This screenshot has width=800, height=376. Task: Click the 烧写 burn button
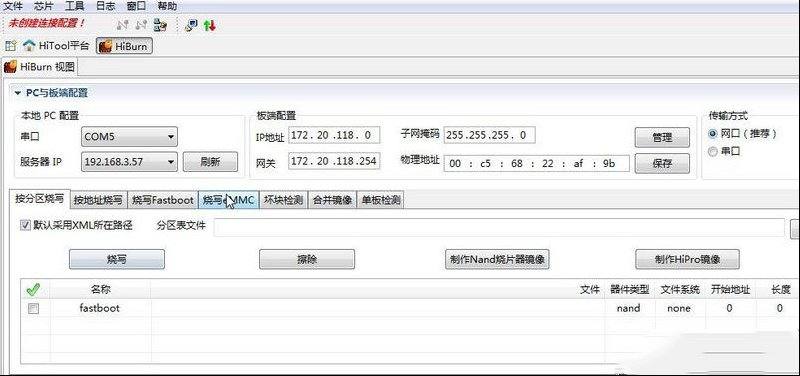pyautogui.click(x=117, y=259)
